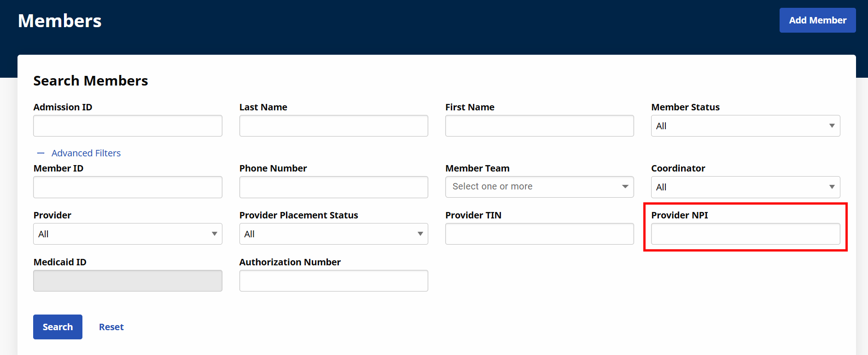Open the Provider Placement Status dropdown

333,234
